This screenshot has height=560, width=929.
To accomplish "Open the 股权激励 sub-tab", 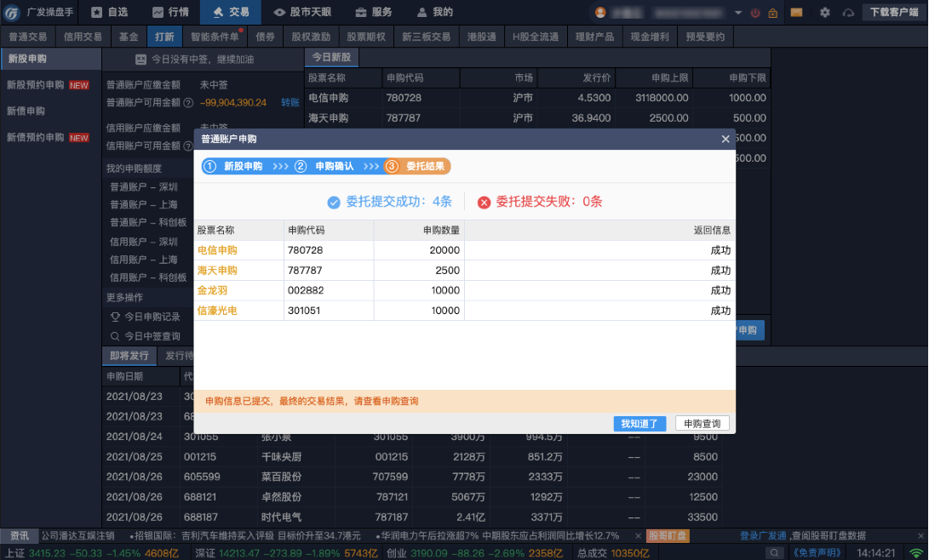I will (311, 37).
